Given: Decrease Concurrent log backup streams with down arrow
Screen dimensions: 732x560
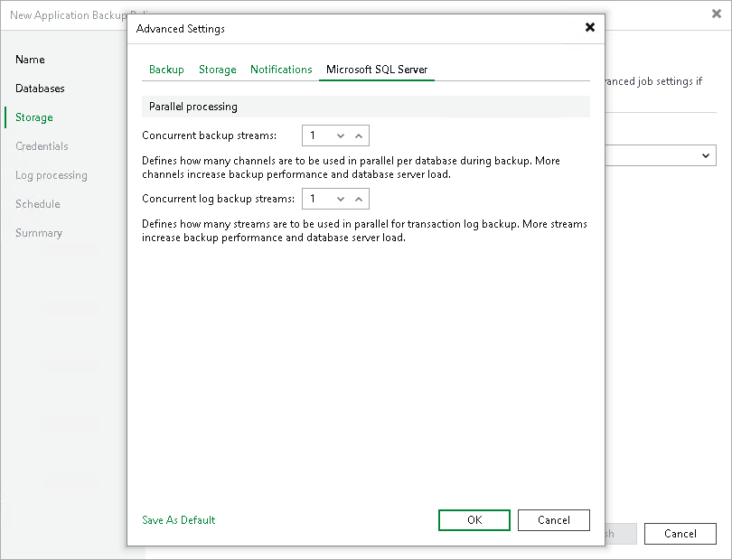Looking at the screenshot, I should coord(339,198).
